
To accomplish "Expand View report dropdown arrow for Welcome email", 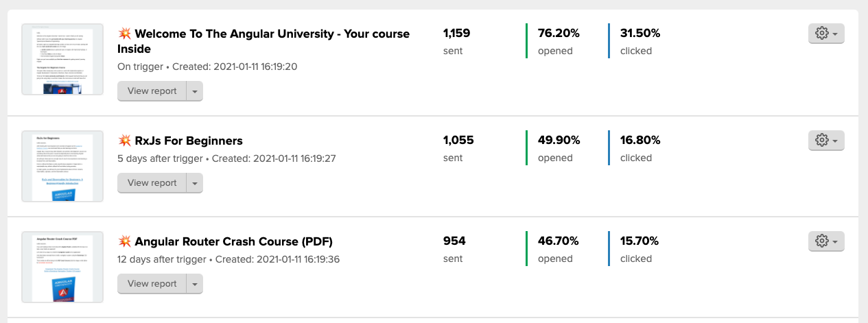I will (x=194, y=91).
